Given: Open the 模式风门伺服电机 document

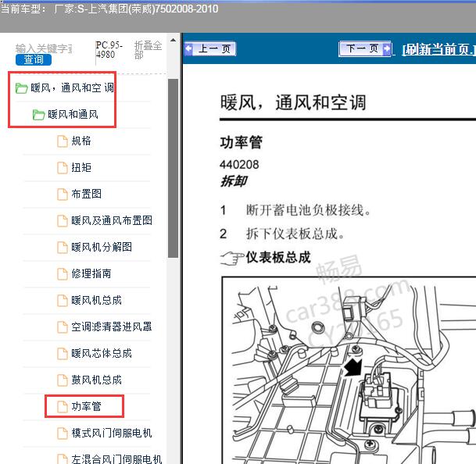Looking at the screenshot, I should tap(112, 433).
